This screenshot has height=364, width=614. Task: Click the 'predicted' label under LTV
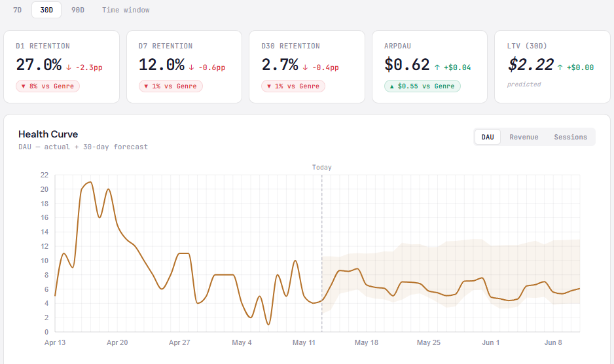[524, 84]
